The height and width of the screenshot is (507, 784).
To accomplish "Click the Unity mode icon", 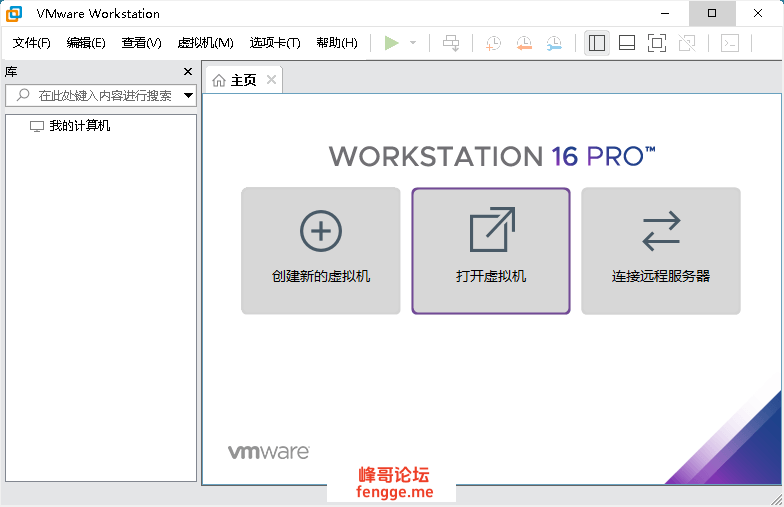I will coord(687,43).
